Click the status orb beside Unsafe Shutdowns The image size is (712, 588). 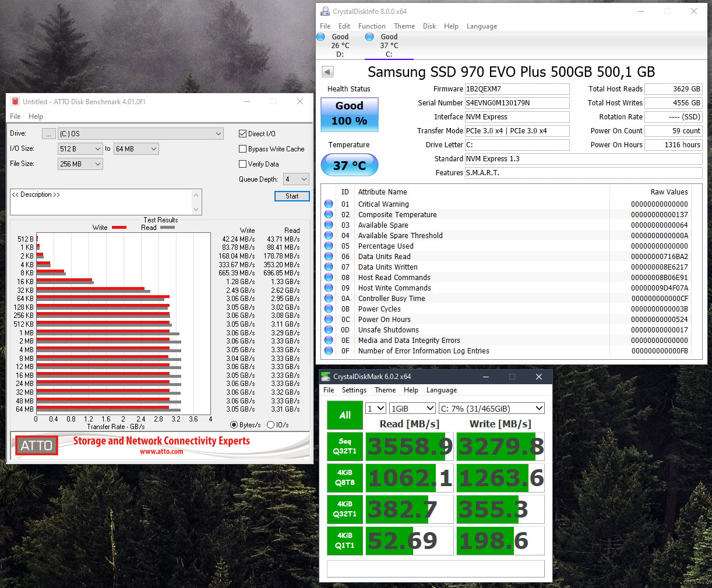point(329,330)
